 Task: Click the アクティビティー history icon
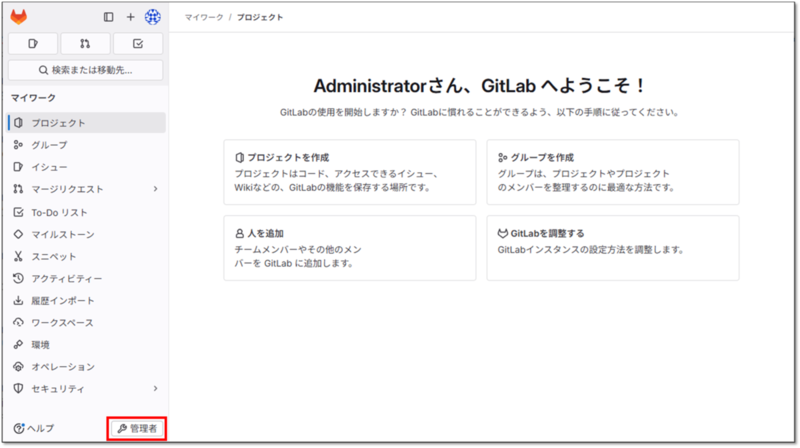click(x=18, y=279)
